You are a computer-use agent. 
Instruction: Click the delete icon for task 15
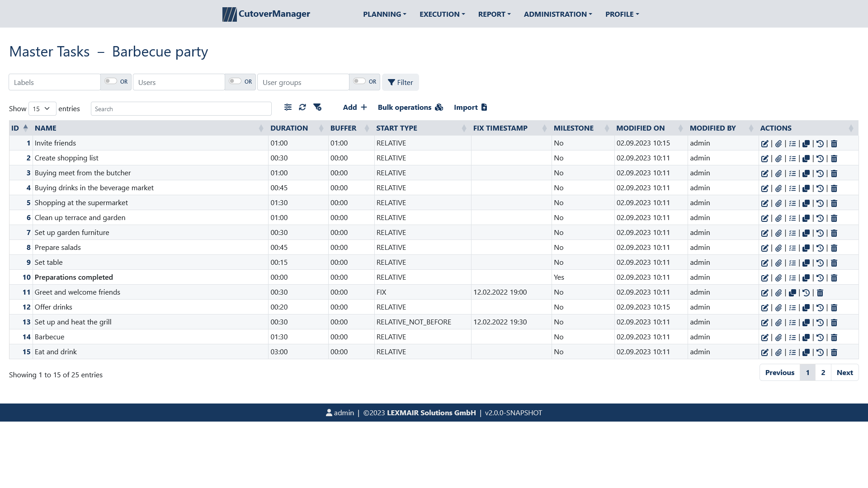click(834, 352)
